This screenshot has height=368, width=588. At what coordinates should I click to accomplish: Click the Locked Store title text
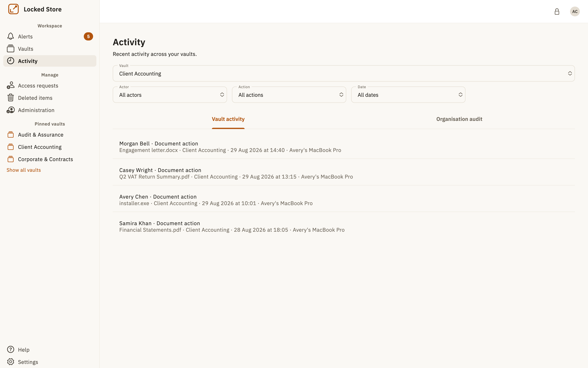(42, 9)
